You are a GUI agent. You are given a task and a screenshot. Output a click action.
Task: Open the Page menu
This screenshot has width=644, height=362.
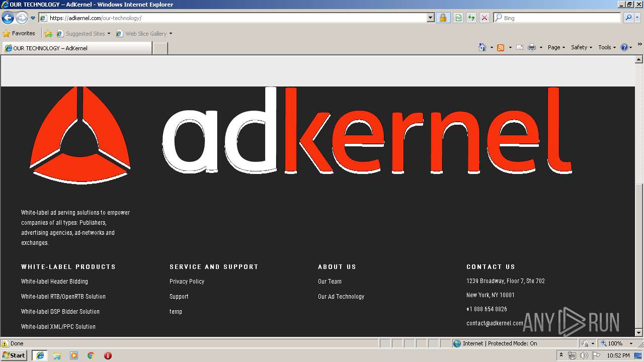(x=556, y=47)
